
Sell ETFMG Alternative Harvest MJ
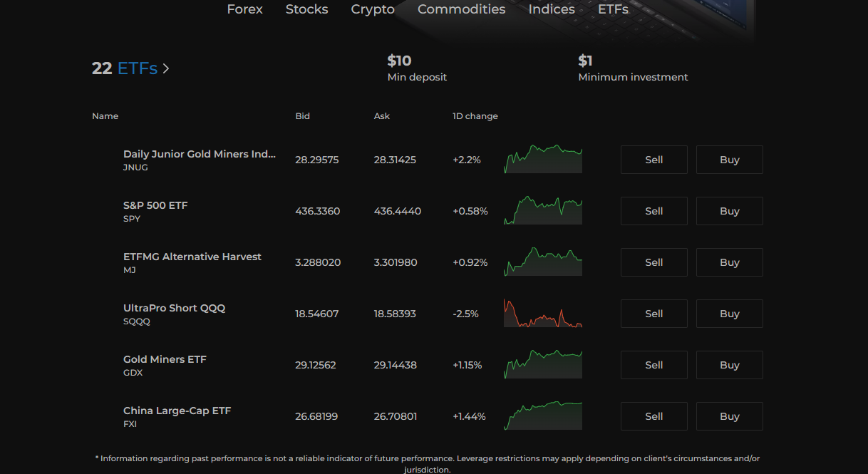654,262
